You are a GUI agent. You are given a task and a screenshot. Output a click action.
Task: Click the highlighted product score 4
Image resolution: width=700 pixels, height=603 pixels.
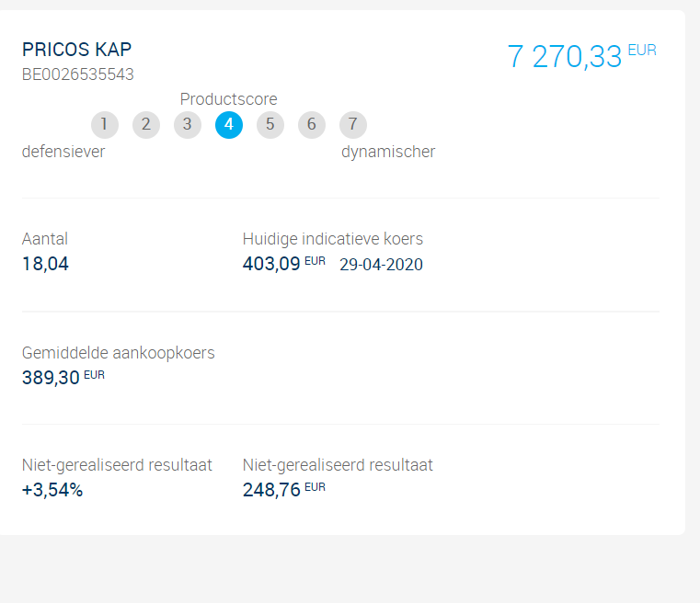[x=229, y=125]
